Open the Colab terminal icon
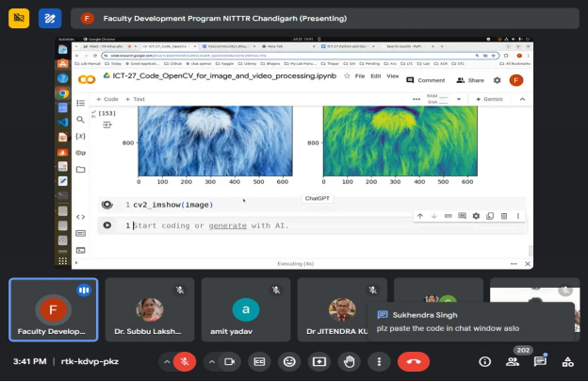Screen dimensions: 588x382 click(81, 250)
